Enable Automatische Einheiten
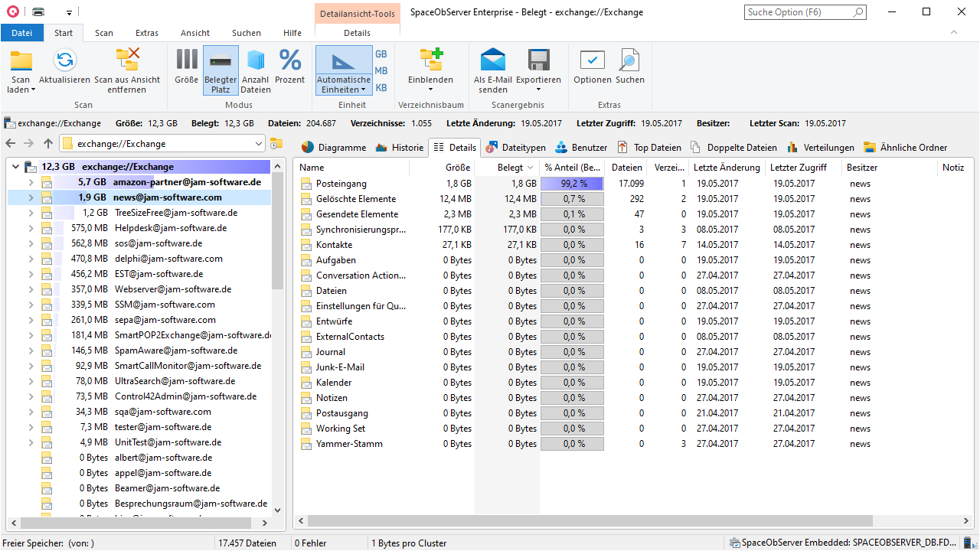980x551 pixels. (x=344, y=70)
